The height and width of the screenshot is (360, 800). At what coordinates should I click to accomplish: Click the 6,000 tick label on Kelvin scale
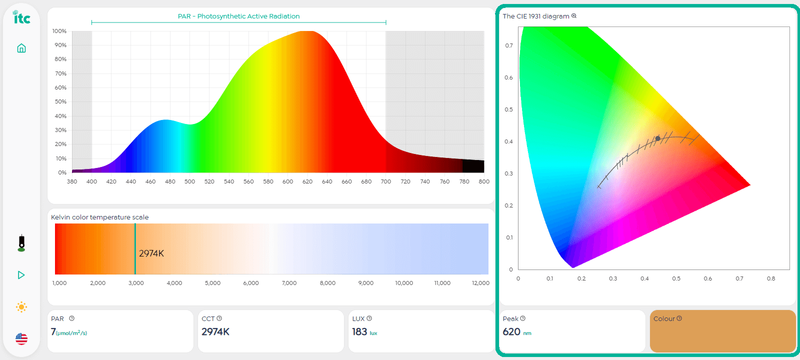[x=251, y=283]
